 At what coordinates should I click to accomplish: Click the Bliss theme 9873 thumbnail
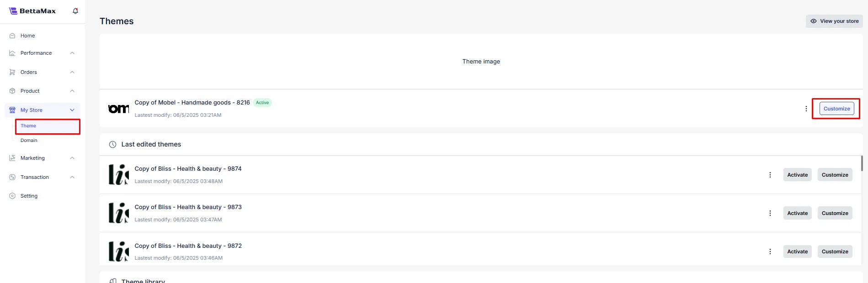click(118, 213)
